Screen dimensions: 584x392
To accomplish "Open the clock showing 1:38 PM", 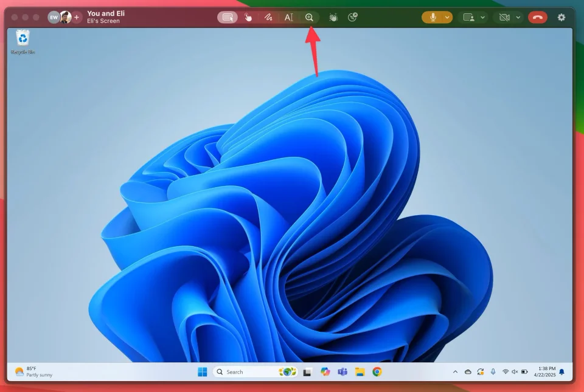I will tap(544, 371).
